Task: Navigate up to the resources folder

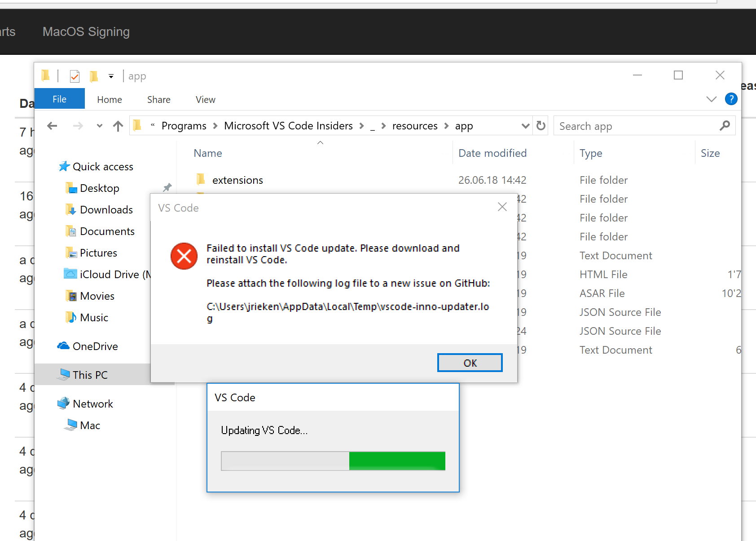Action: (118, 126)
